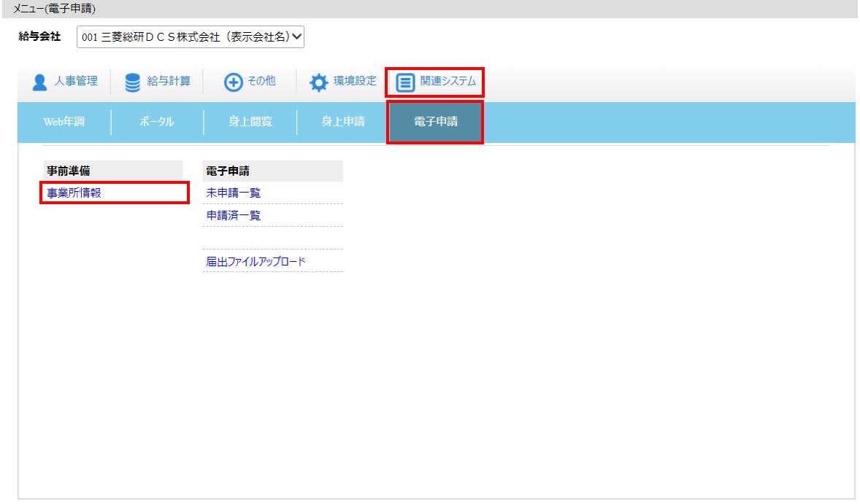This screenshot has height=504, width=860.
Task: Open the 未申請一覧 link
Action: coord(233,193)
